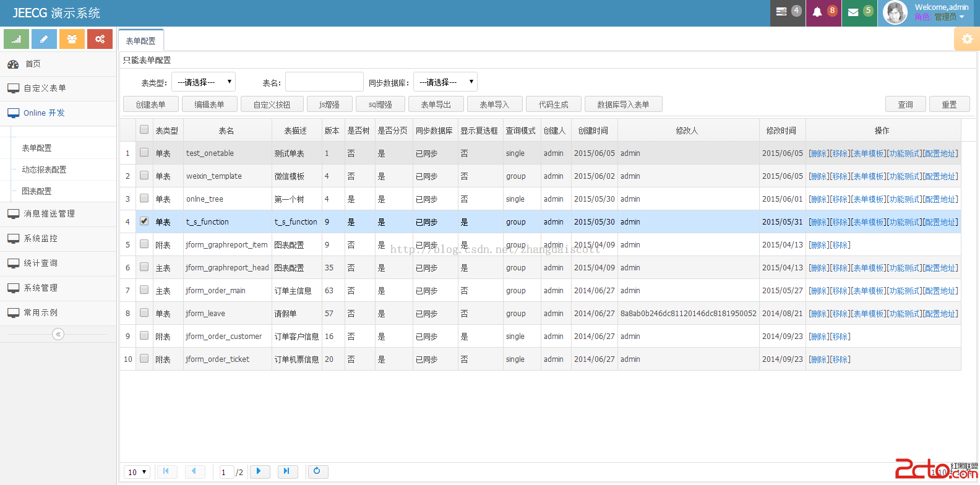
Task: Click the monitor icon beside 统计查询
Action: (x=13, y=264)
